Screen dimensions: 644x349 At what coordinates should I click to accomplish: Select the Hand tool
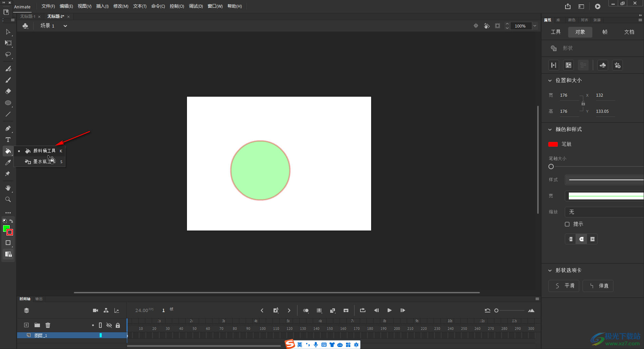[x=8, y=188]
